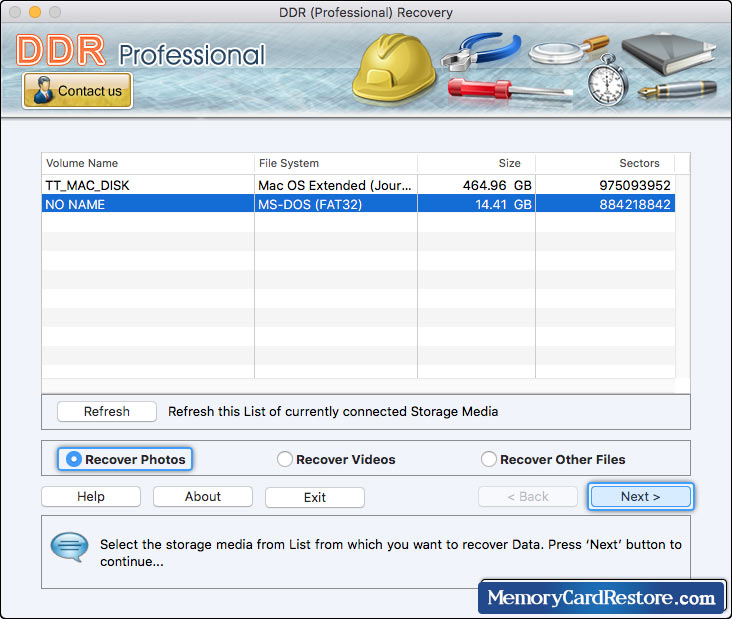Click the Contact us button

(77, 91)
